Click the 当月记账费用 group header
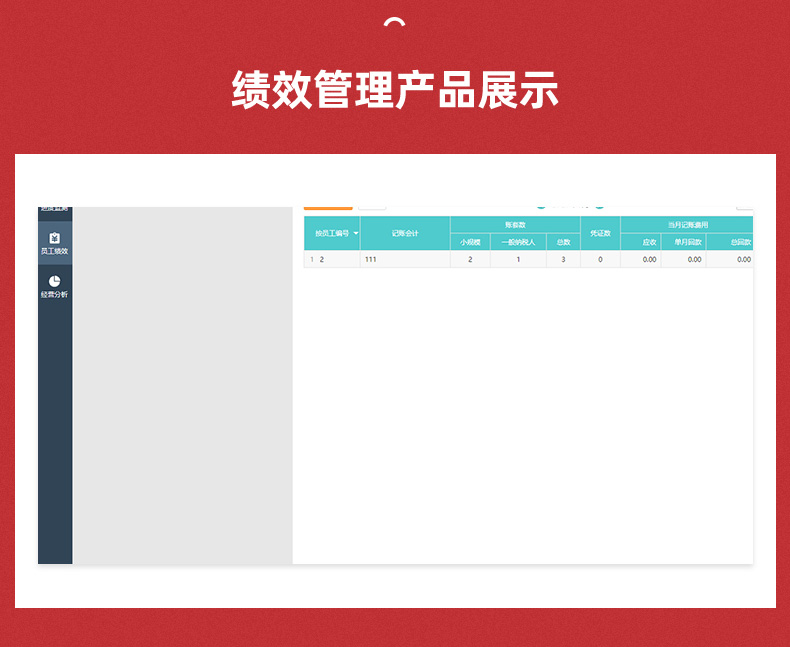The image size is (790, 647). [687, 225]
